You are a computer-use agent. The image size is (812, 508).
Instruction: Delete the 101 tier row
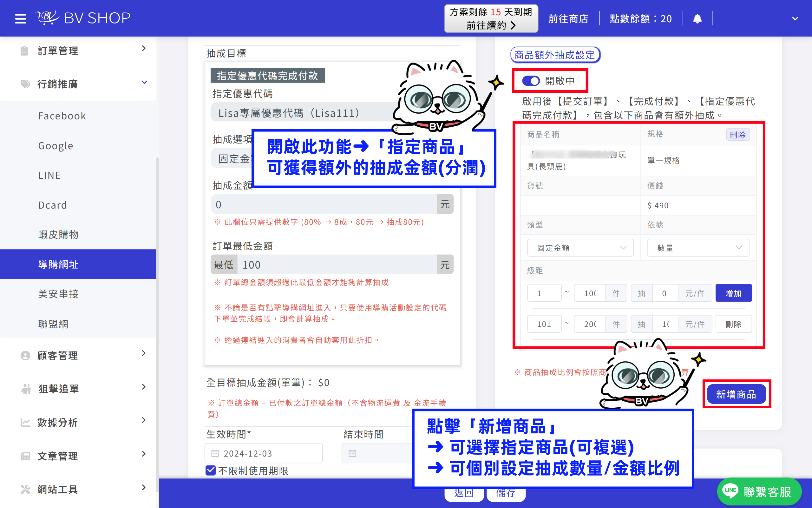point(733,324)
